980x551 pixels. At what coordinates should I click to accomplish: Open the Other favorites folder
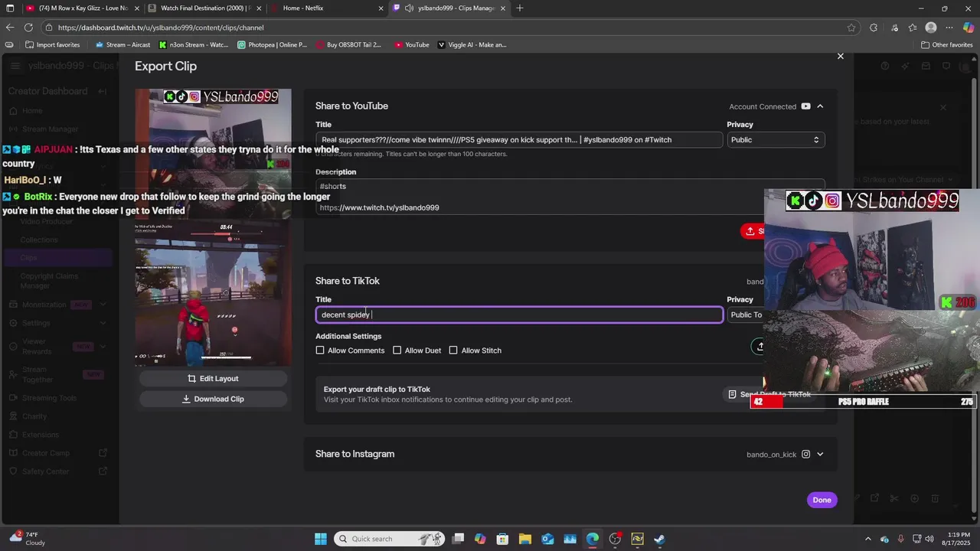947,45
